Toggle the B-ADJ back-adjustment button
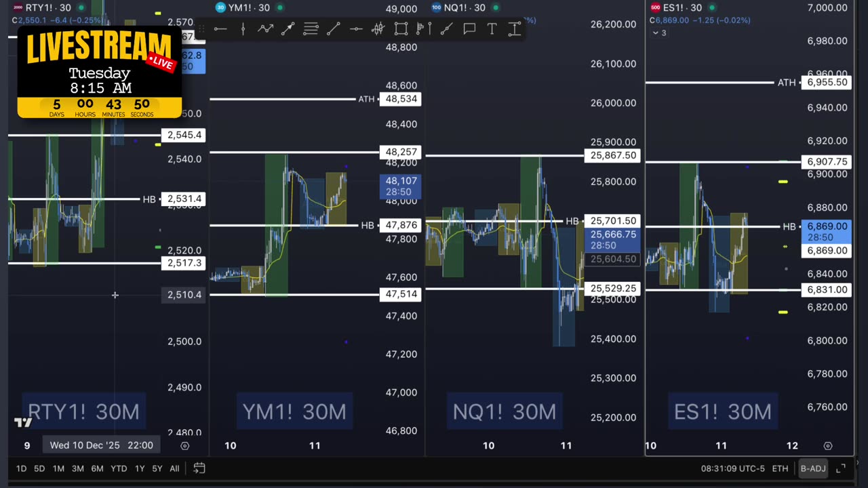The width and height of the screenshot is (868, 488). [813, 468]
